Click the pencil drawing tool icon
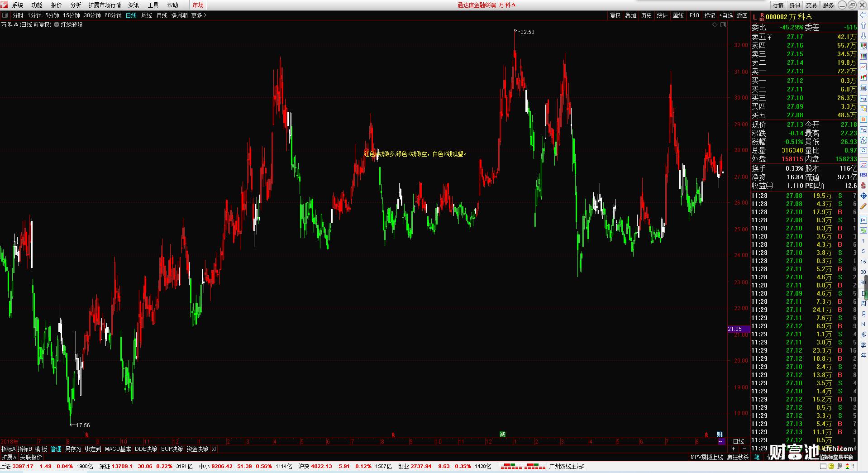The width and height of the screenshot is (868, 473). tap(863, 206)
